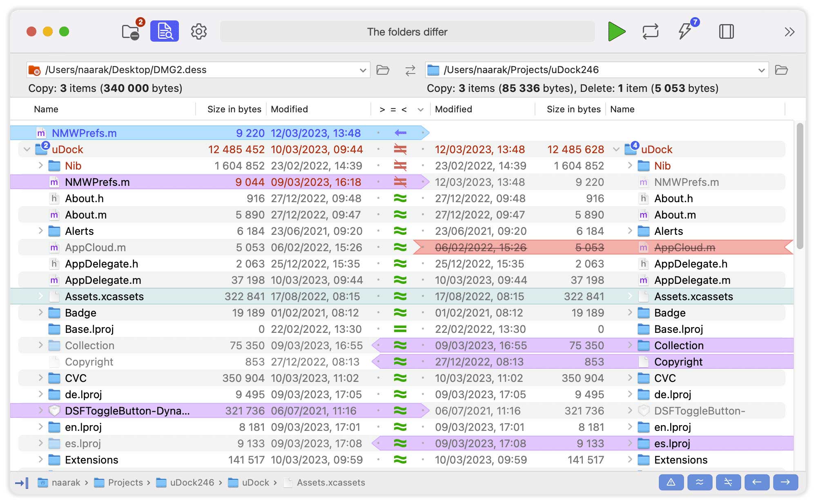Click the settings gear icon
Image resolution: width=816 pixels, height=504 pixels.
coord(198,31)
